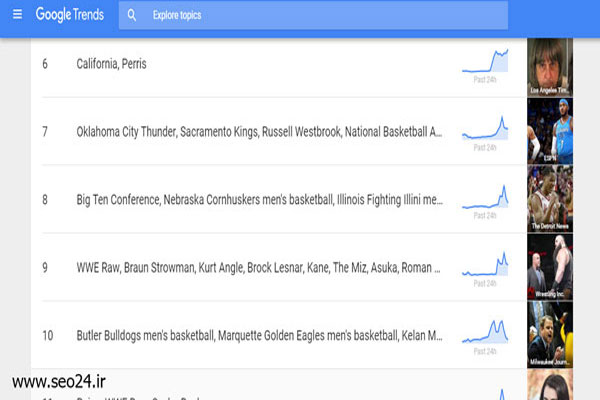Focus the Explore topics search field

tap(313, 15)
